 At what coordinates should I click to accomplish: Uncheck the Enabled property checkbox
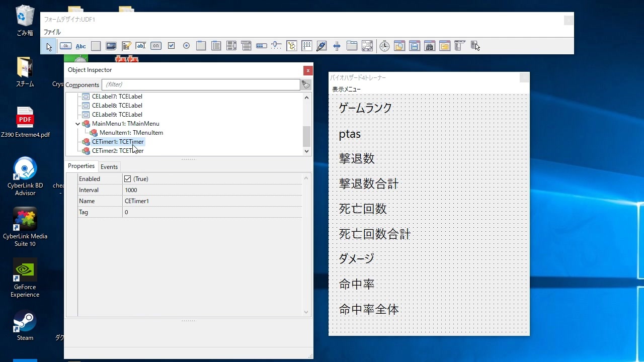click(128, 179)
